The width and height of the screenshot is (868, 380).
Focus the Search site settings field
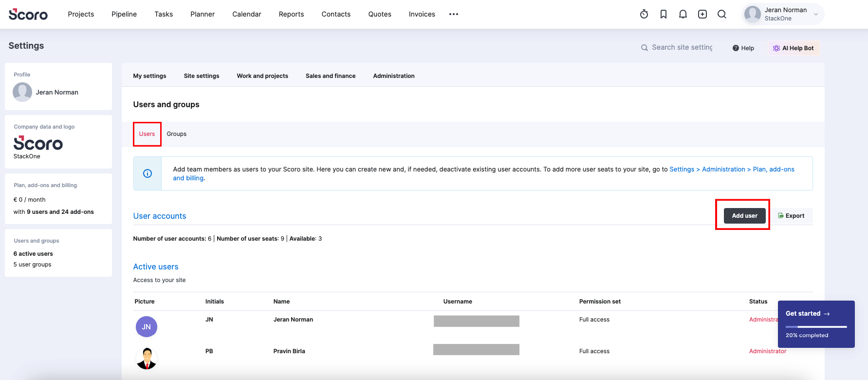pos(682,47)
